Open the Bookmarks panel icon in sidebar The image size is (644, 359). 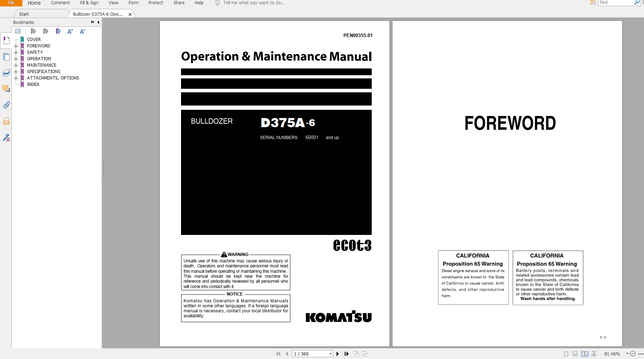(6, 41)
